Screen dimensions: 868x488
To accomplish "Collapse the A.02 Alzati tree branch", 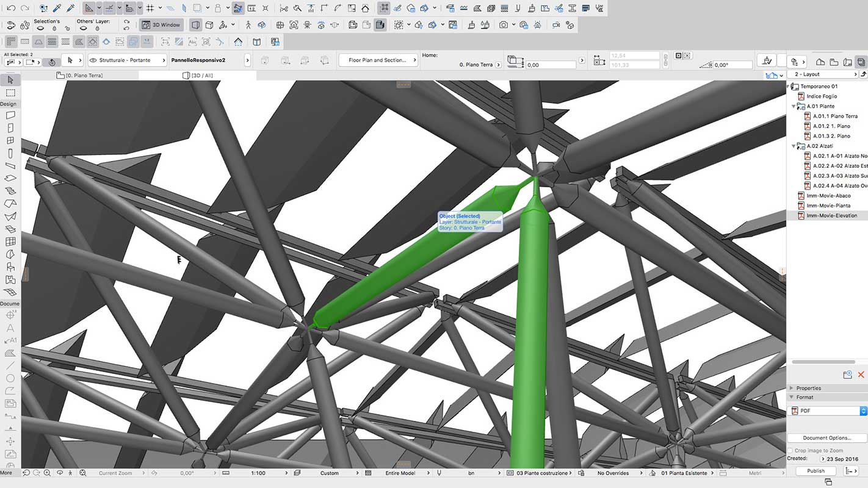I will 793,146.
